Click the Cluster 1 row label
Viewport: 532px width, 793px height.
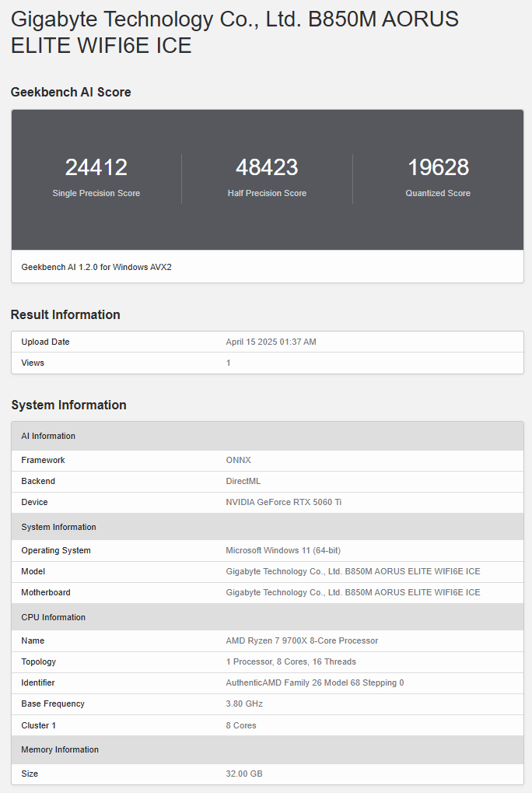pos(38,725)
